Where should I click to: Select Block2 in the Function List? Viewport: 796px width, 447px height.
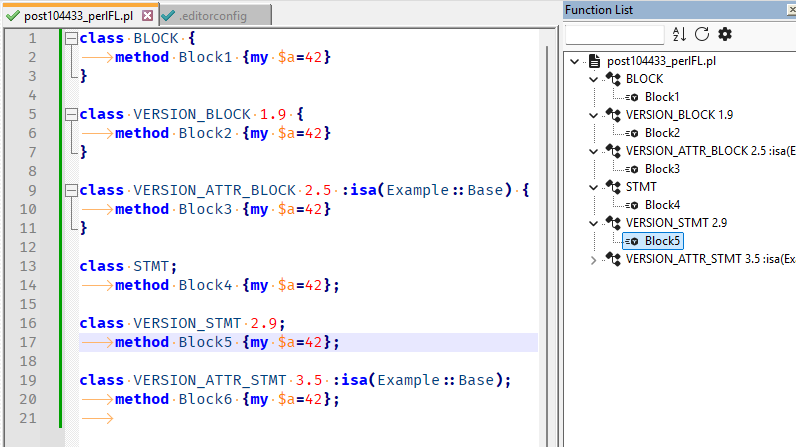(x=662, y=133)
